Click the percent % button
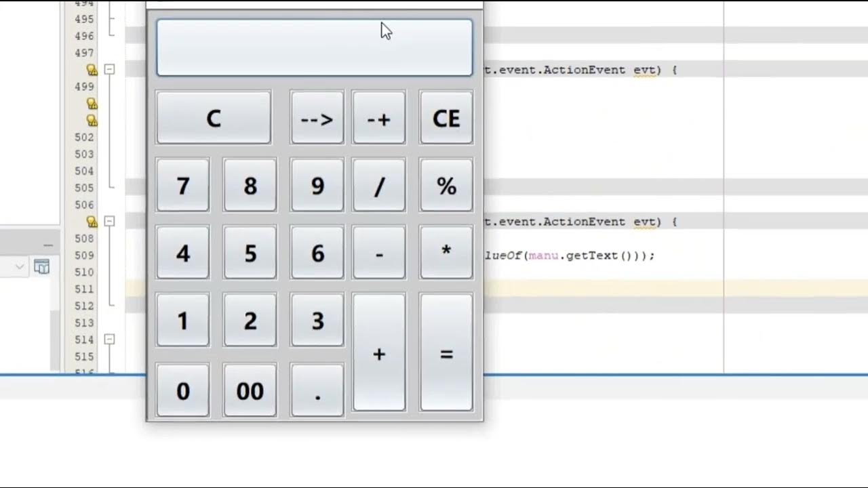The image size is (868, 488). pyautogui.click(x=446, y=185)
